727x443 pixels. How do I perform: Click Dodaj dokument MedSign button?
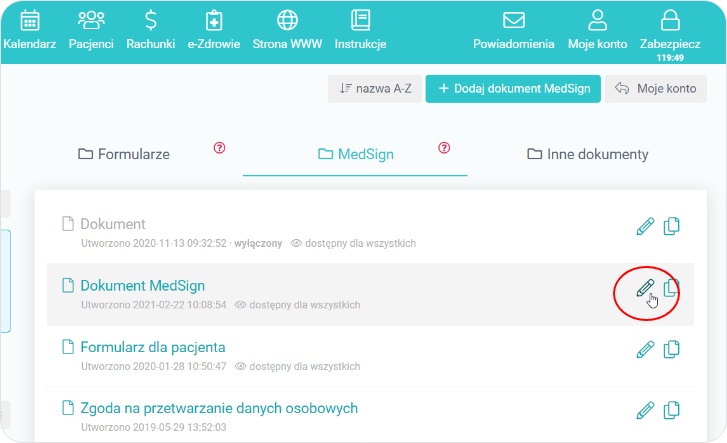pos(513,89)
